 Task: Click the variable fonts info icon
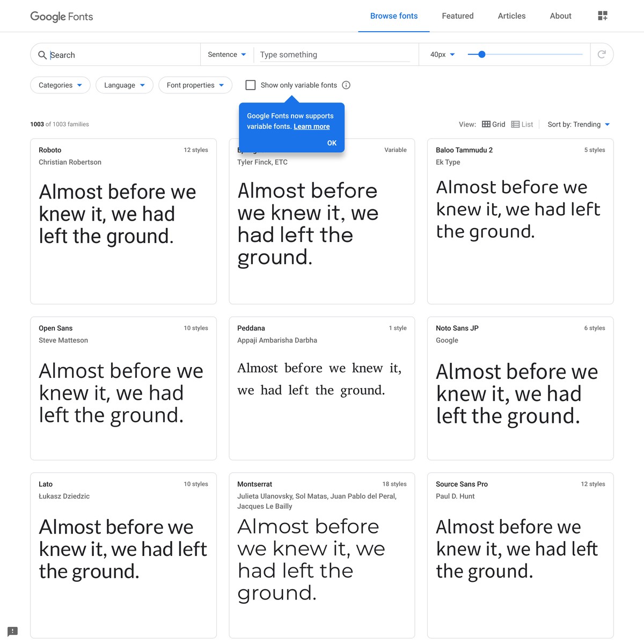pyautogui.click(x=346, y=85)
